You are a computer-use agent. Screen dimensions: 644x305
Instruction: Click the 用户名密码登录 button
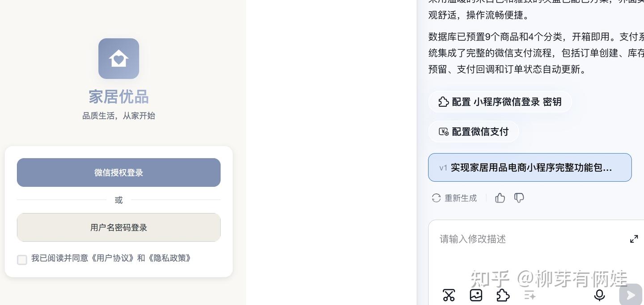pyautogui.click(x=119, y=227)
